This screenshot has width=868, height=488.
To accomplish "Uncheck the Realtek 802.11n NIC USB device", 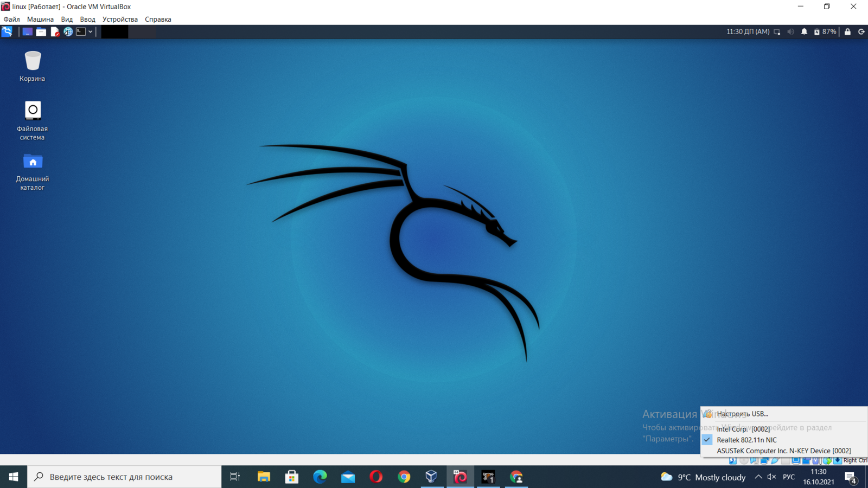I will 784,440.
